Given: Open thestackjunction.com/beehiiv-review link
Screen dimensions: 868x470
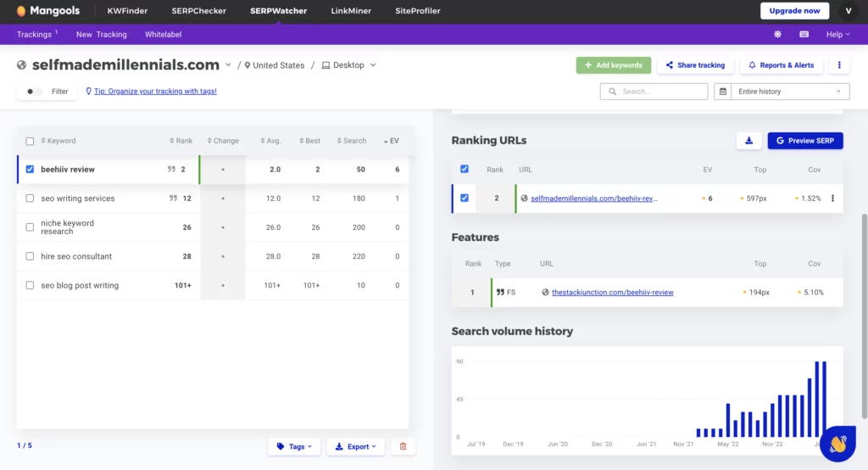Looking at the screenshot, I should coord(612,293).
